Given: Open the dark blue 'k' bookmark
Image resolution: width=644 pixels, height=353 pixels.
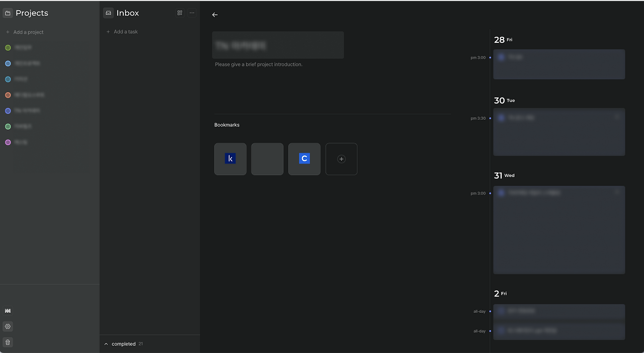Looking at the screenshot, I should click(230, 159).
